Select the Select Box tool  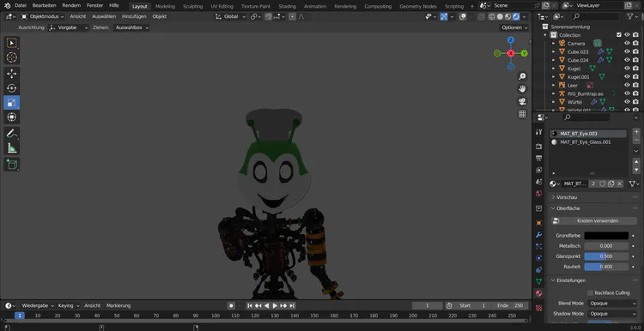tap(11, 43)
